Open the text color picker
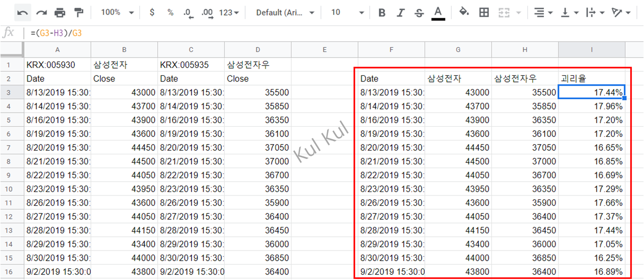 pos(438,13)
